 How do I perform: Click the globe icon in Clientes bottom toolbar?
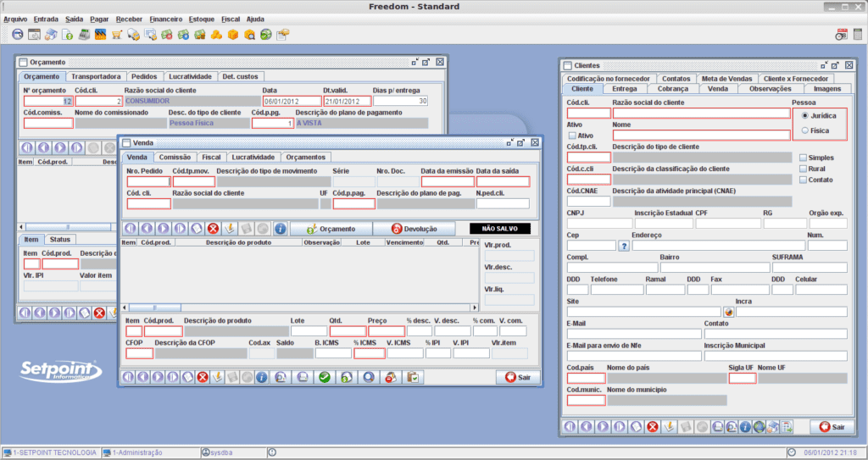759,427
